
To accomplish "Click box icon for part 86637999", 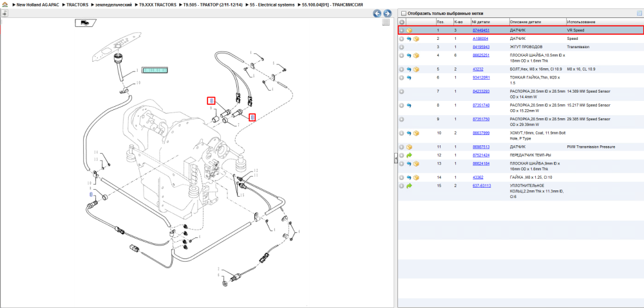I will pyautogui.click(x=416, y=133).
